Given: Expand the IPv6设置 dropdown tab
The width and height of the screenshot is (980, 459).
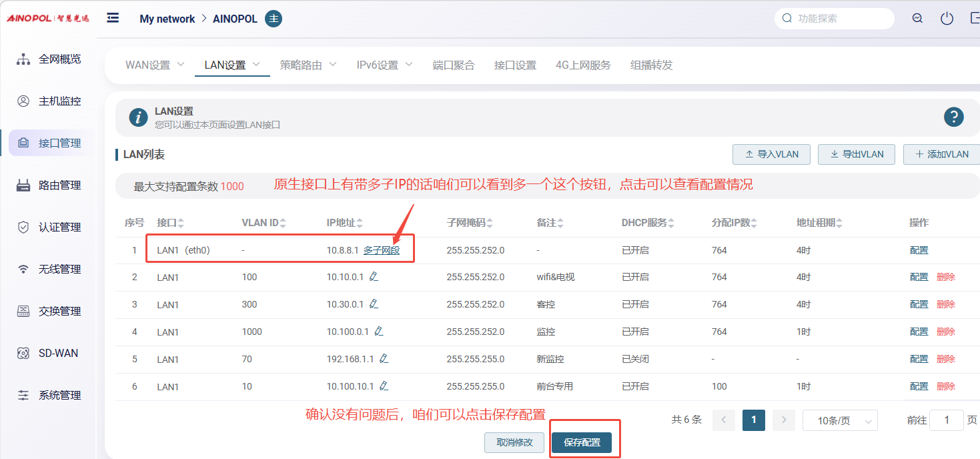Looking at the screenshot, I should pos(384,65).
